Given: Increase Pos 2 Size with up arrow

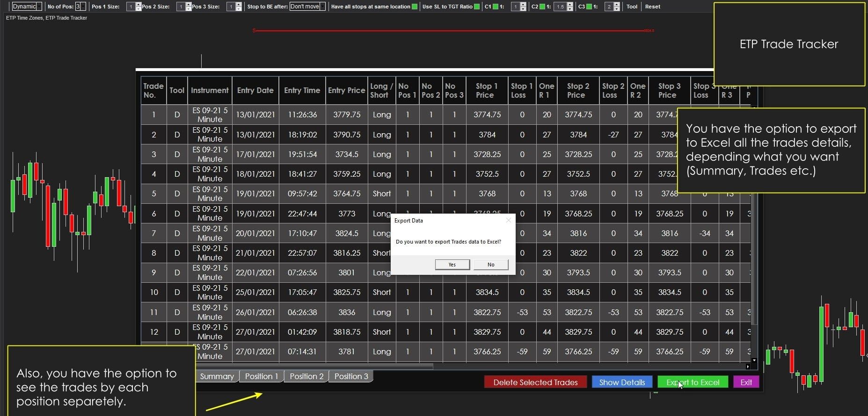Looking at the screenshot, I should pos(188,5).
